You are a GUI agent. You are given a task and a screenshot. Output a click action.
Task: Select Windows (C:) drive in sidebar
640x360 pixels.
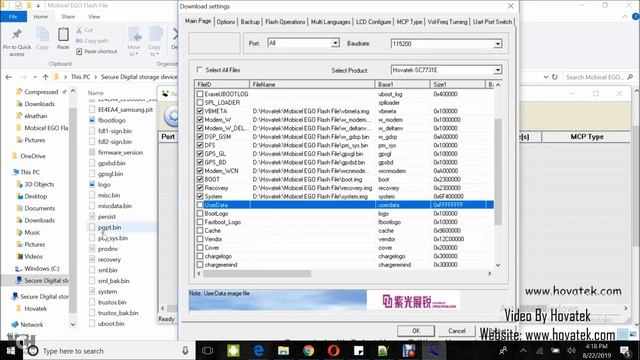pos(41,269)
